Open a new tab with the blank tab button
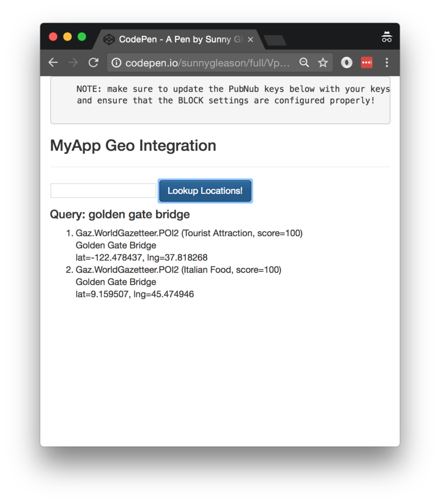The height and width of the screenshot is (504, 440). click(x=275, y=40)
